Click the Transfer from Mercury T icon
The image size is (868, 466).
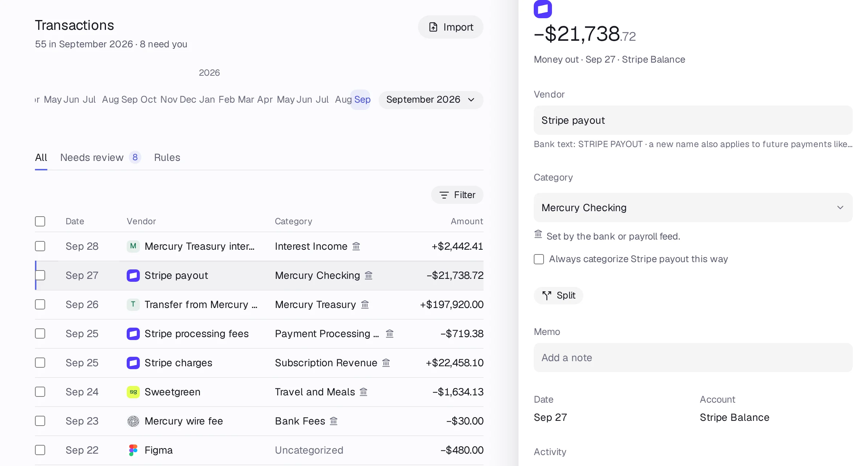click(133, 304)
